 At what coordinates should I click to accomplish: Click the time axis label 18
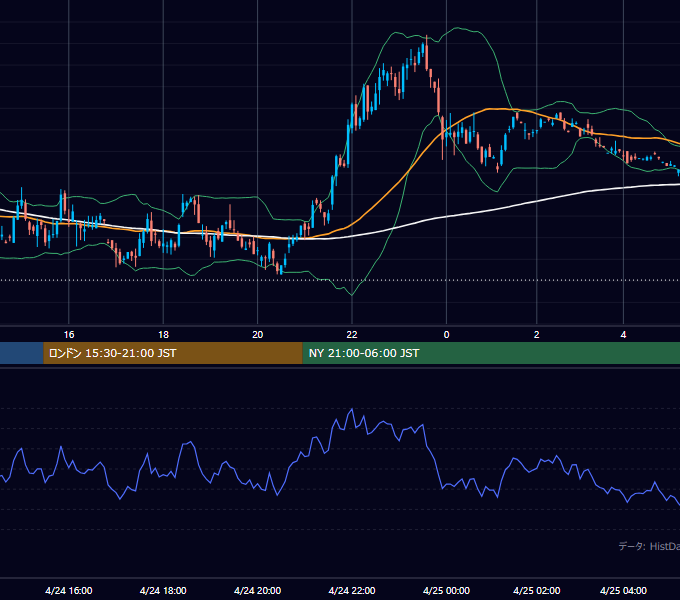point(163,335)
